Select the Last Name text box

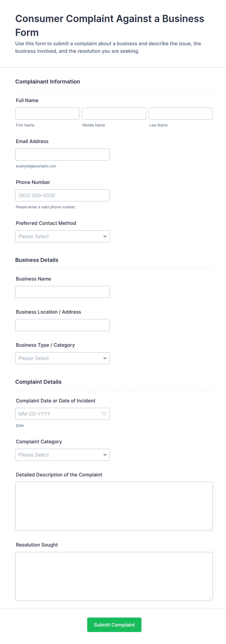pyautogui.click(x=181, y=114)
